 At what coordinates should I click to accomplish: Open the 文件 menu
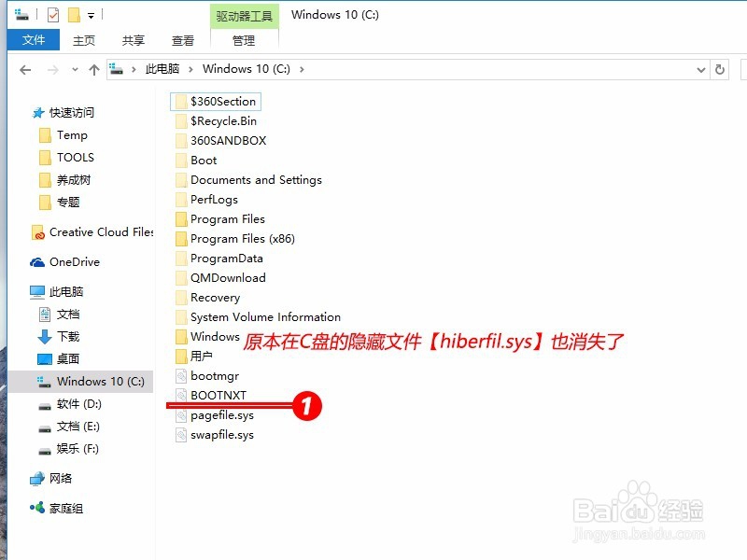[33, 40]
